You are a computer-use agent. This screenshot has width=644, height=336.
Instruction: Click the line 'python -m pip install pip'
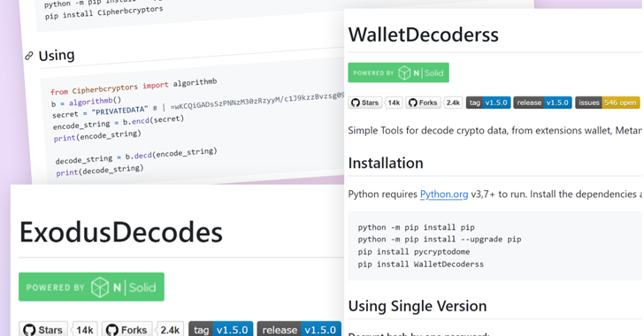point(416,227)
